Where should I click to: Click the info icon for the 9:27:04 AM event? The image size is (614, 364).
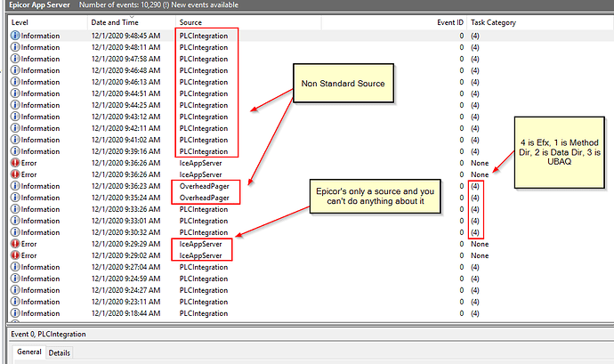15,267
